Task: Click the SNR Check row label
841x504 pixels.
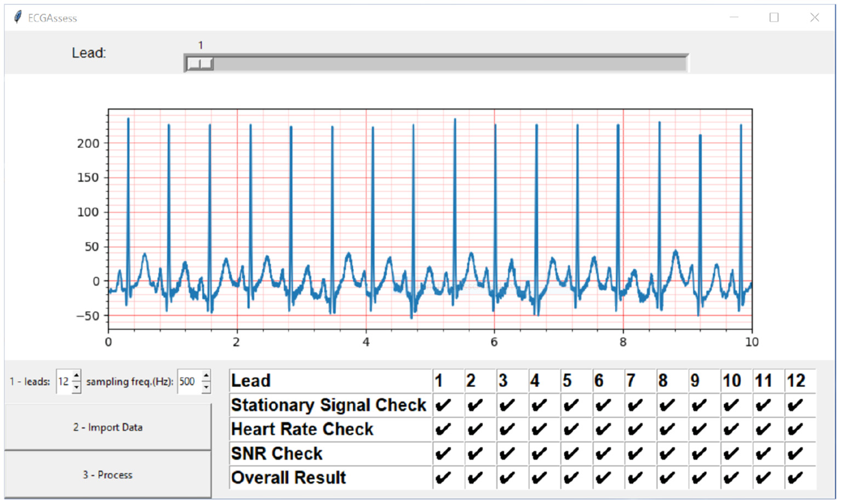Action: (277, 454)
